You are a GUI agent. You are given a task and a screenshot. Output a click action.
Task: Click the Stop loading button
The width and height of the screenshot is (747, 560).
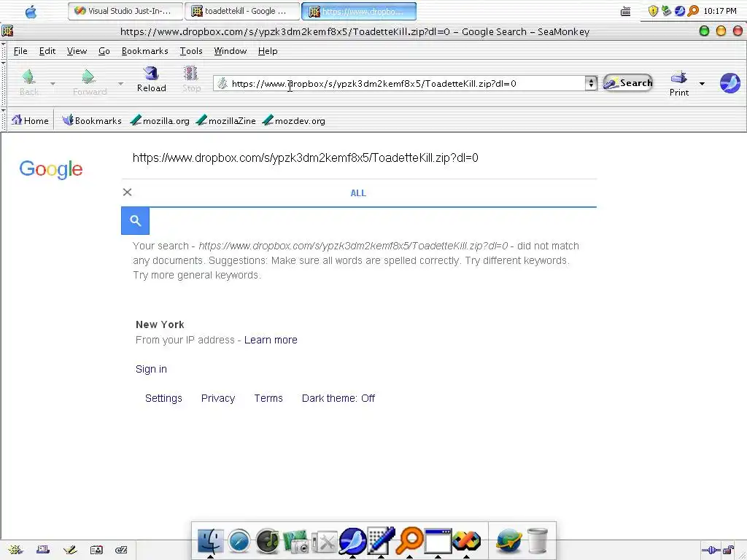coord(191,79)
